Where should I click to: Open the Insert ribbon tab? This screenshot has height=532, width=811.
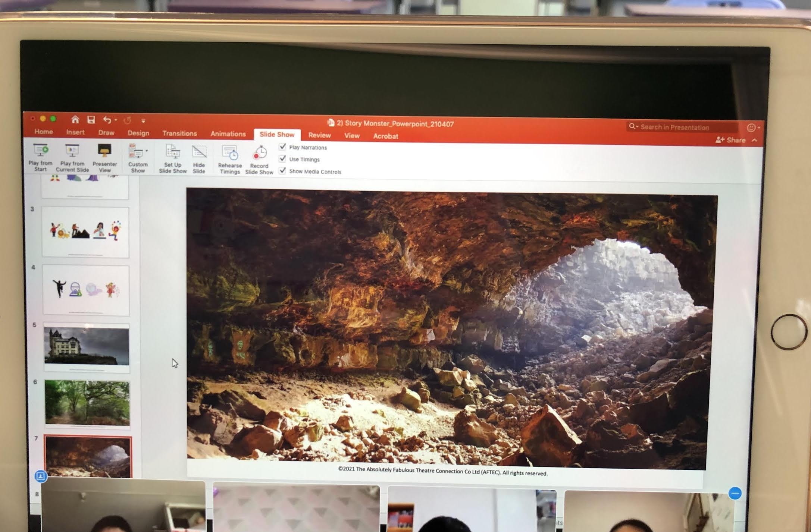pyautogui.click(x=75, y=132)
